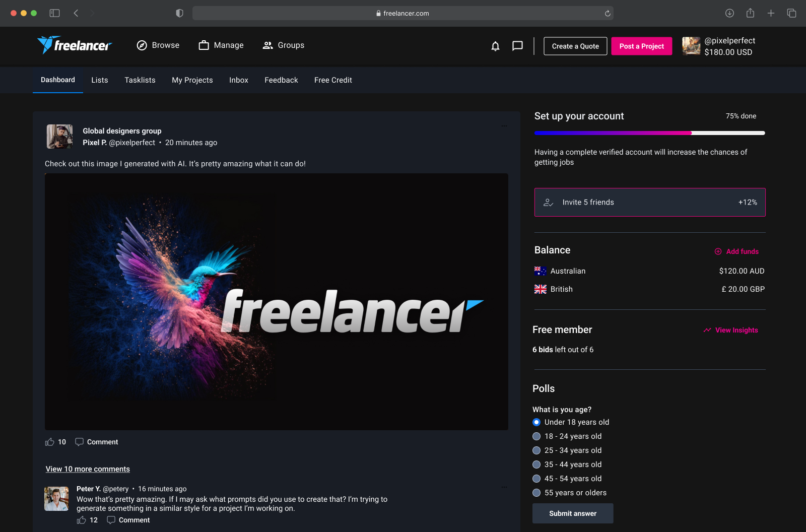Switch to Lists tab

[x=100, y=80]
